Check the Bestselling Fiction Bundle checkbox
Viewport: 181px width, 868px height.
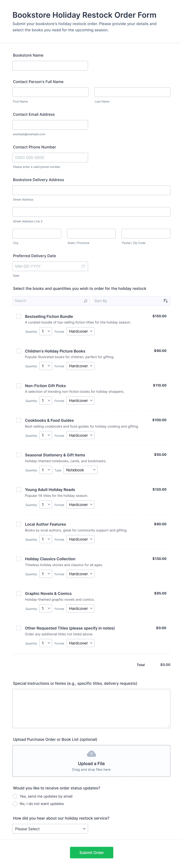click(19, 316)
